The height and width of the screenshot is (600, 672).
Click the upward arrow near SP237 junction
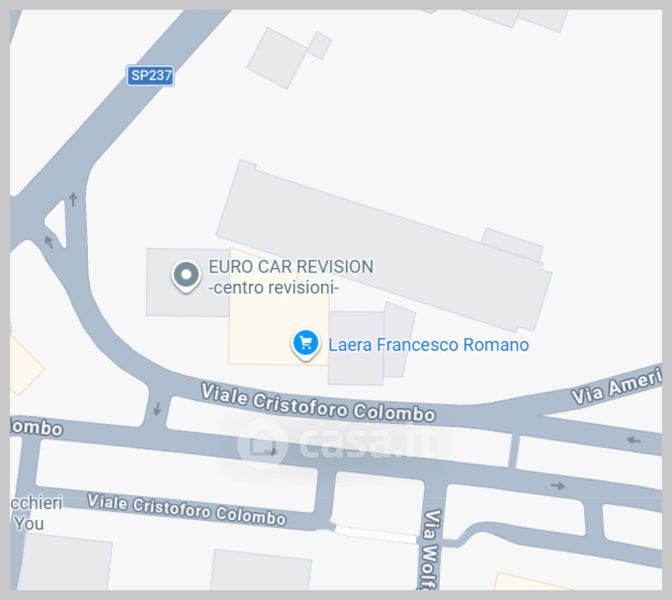(x=73, y=199)
